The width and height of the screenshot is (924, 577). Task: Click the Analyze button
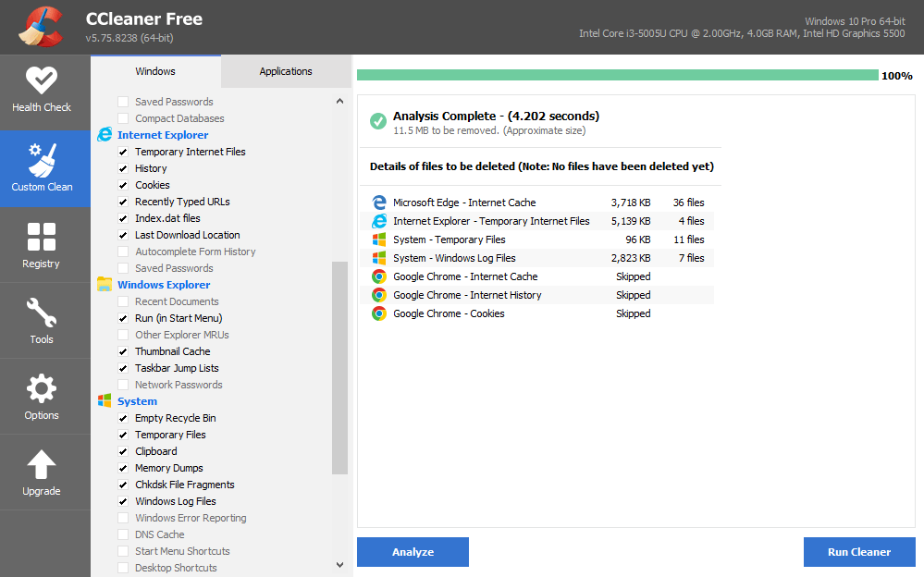coord(413,552)
